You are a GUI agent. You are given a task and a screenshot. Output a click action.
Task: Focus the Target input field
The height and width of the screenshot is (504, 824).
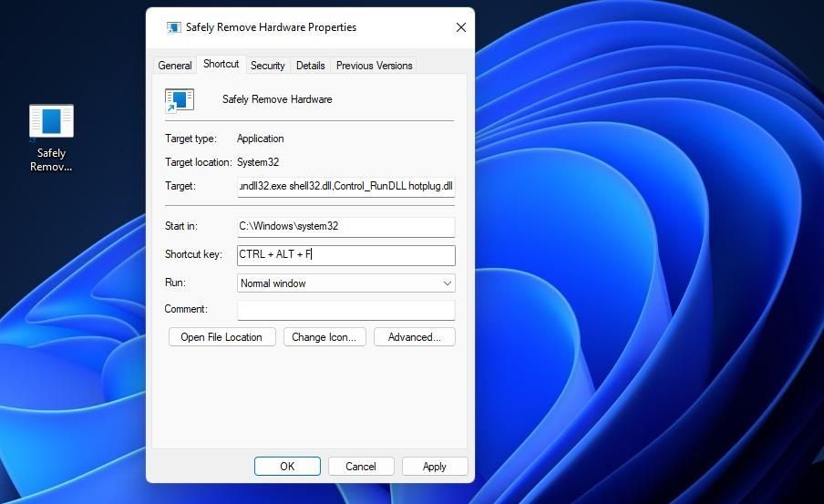pos(345,187)
